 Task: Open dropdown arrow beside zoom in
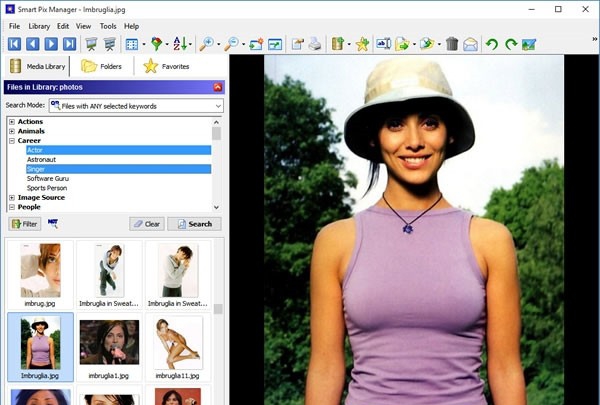pyautogui.click(x=218, y=44)
